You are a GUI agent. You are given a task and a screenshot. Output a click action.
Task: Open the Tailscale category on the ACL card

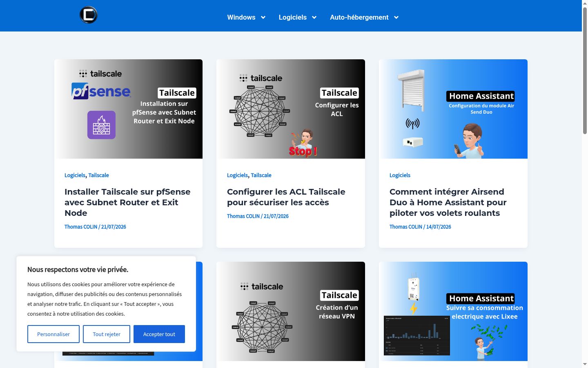[x=261, y=175]
